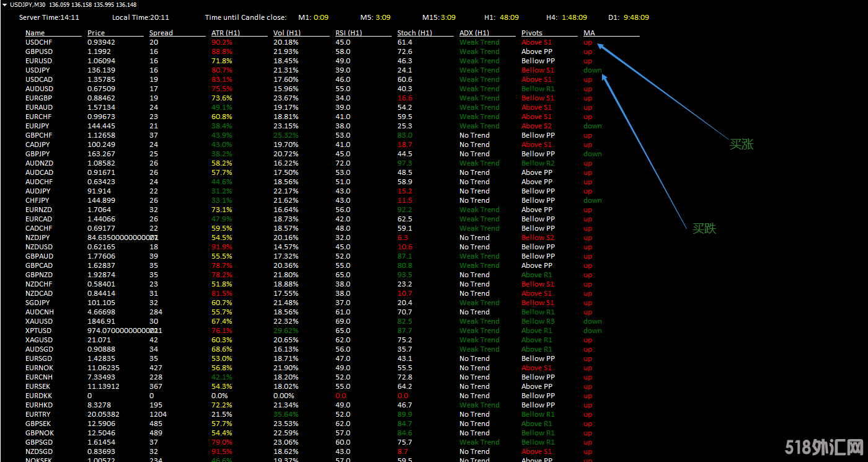The height and width of the screenshot is (462, 868).
Task: Click the small triangle beside USDJPY,M30 title
Action: point(5,5)
